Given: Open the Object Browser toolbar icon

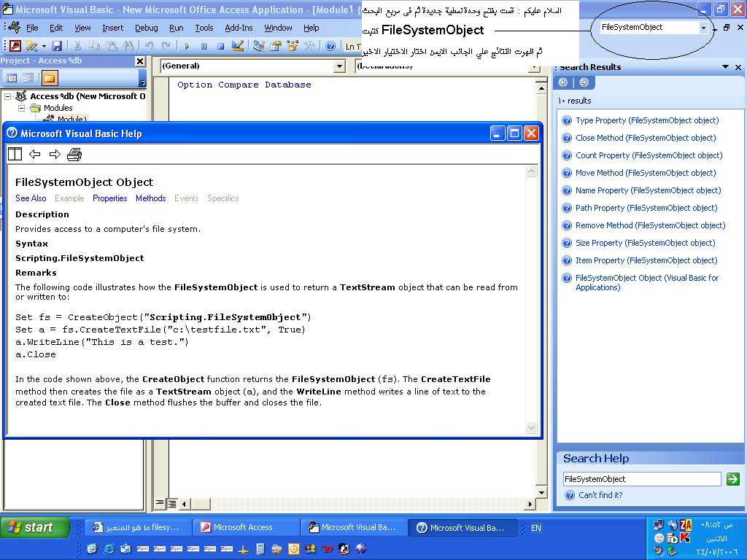Looking at the screenshot, I should (x=293, y=46).
